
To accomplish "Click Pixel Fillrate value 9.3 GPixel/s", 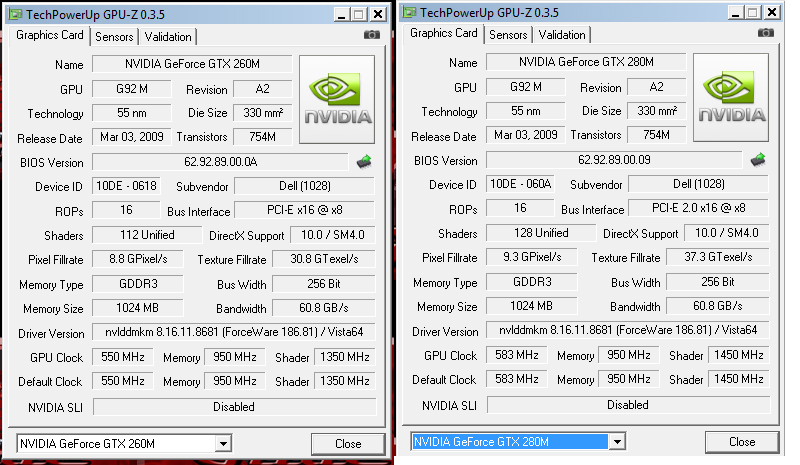I will [x=532, y=257].
